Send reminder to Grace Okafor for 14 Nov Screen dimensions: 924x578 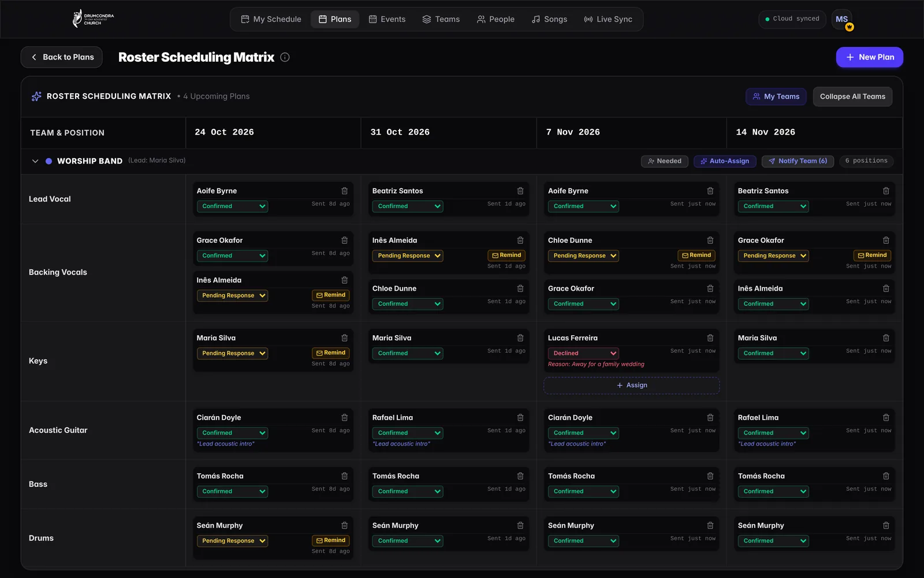pos(872,255)
